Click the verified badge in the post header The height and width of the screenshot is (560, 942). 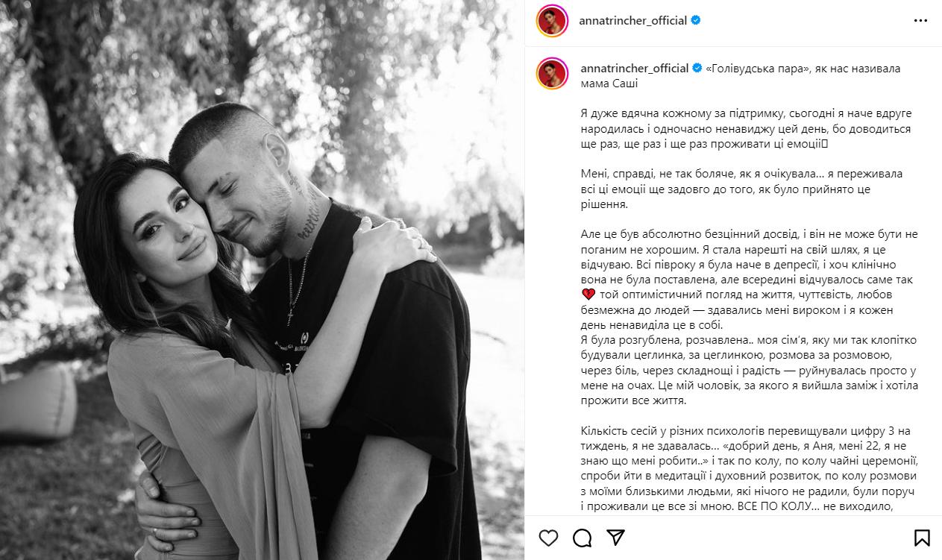[695, 21]
